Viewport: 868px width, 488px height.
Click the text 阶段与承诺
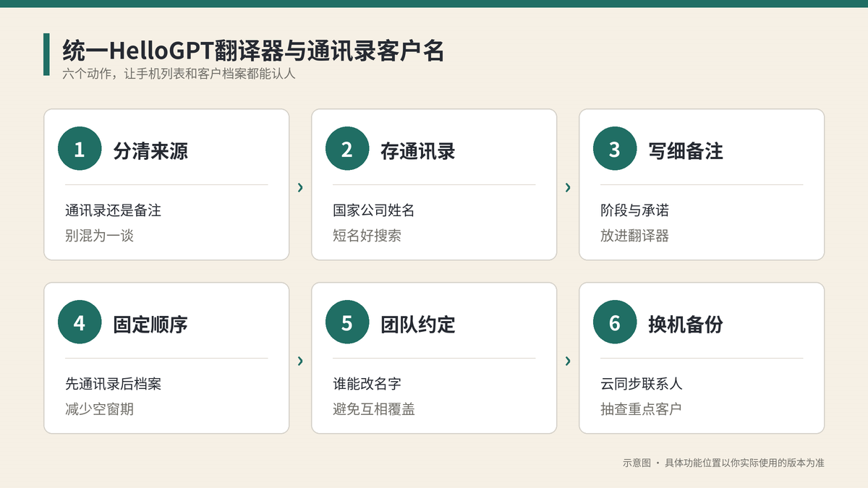634,210
